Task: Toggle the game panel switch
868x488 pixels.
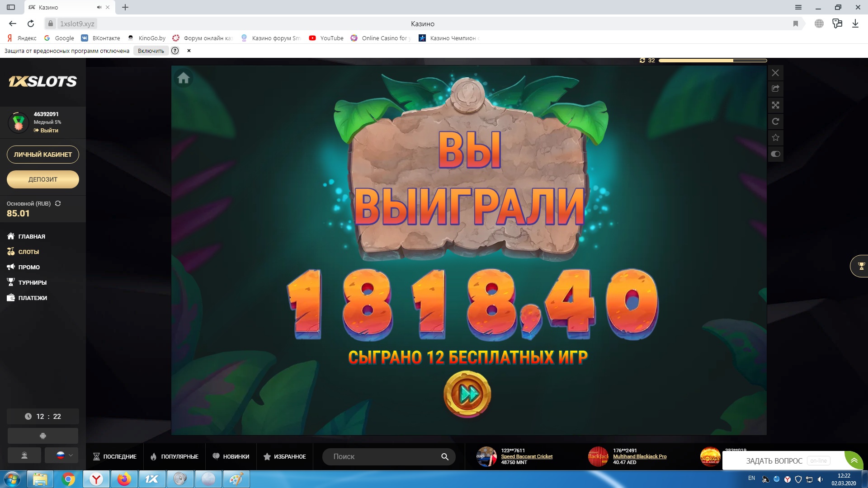Action: click(776, 154)
